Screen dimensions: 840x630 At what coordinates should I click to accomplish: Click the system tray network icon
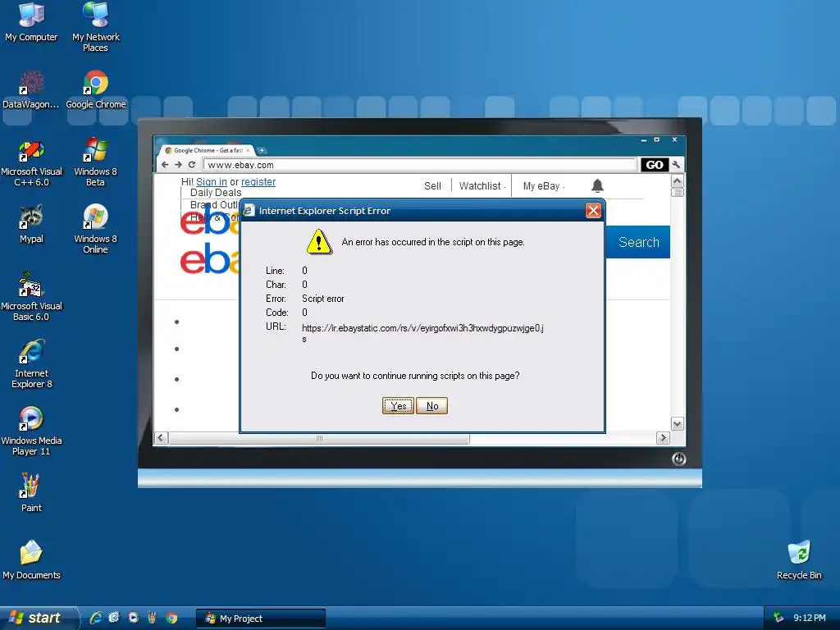778,618
